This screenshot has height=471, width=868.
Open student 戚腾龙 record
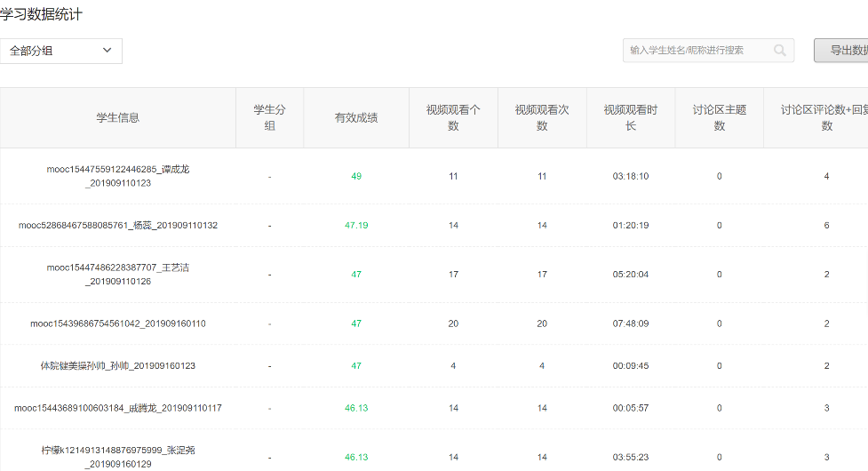click(118, 408)
